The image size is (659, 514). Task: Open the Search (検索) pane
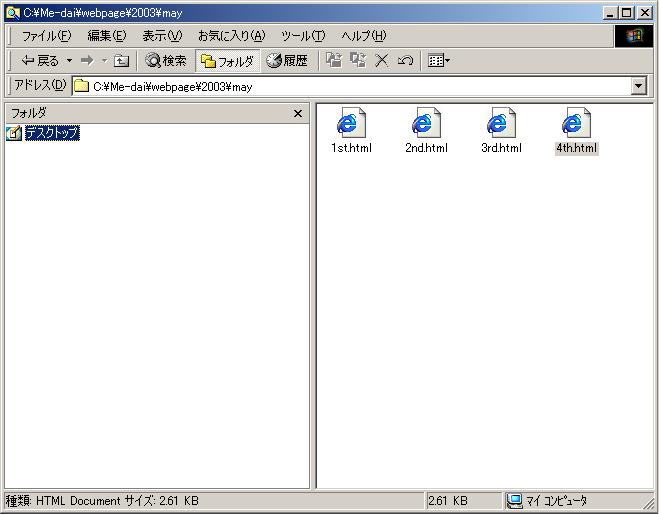[166, 61]
